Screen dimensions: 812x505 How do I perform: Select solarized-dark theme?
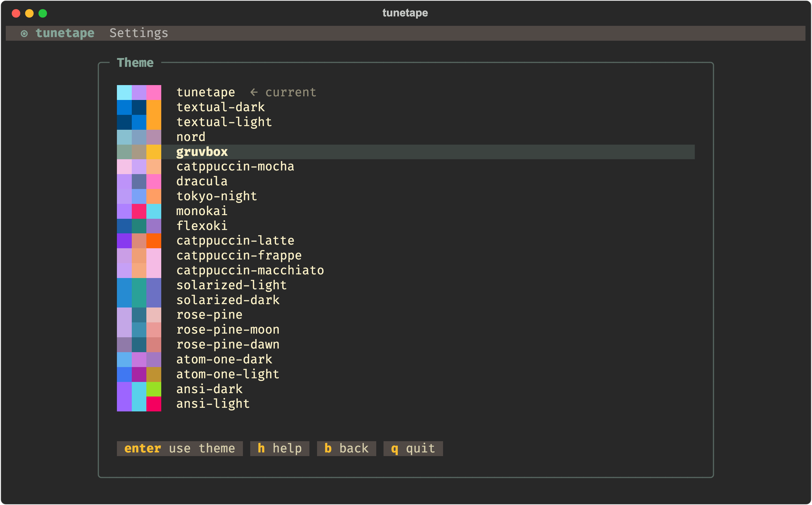[x=405, y=300]
